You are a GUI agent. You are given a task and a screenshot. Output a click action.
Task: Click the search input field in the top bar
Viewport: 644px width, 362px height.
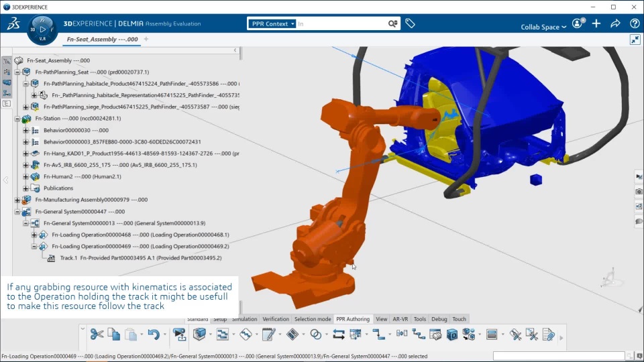(x=341, y=24)
